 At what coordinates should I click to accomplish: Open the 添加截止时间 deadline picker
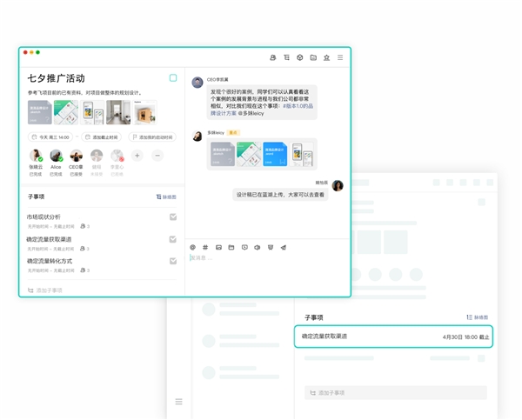coord(102,137)
